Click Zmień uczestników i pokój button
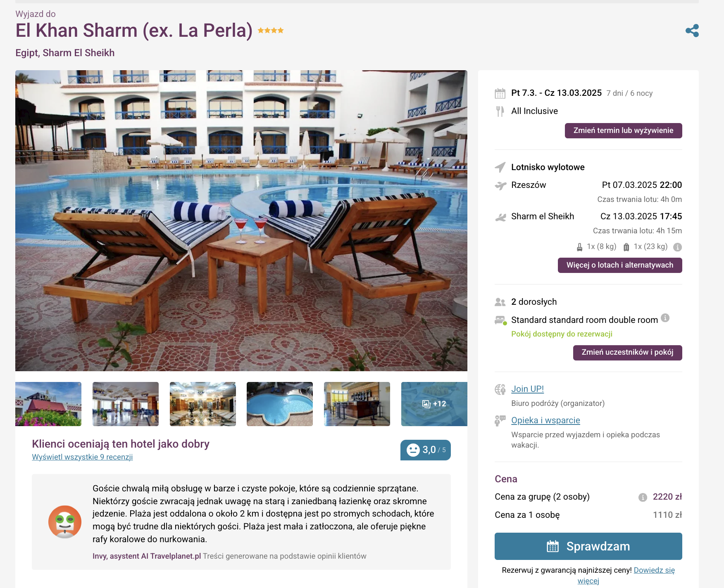The width and height of the screenshot is (724, 588). 627,353
